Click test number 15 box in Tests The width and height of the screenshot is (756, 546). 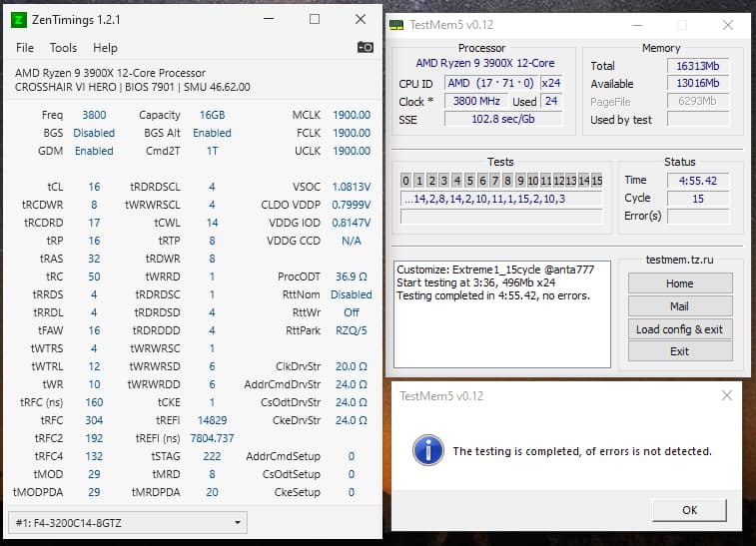(x=597, y=181)
